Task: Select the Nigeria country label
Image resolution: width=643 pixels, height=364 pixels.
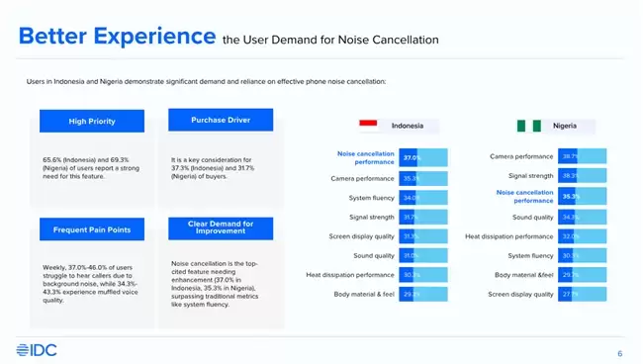Action: click(565, 126)
